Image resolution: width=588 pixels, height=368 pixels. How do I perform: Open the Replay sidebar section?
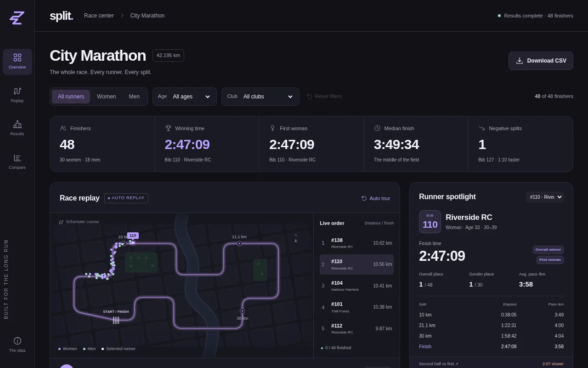point(17,95)
